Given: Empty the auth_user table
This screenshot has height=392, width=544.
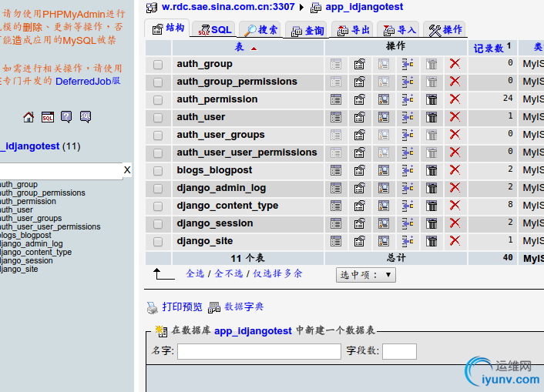Looking at the screenshot, I should 432,117.
